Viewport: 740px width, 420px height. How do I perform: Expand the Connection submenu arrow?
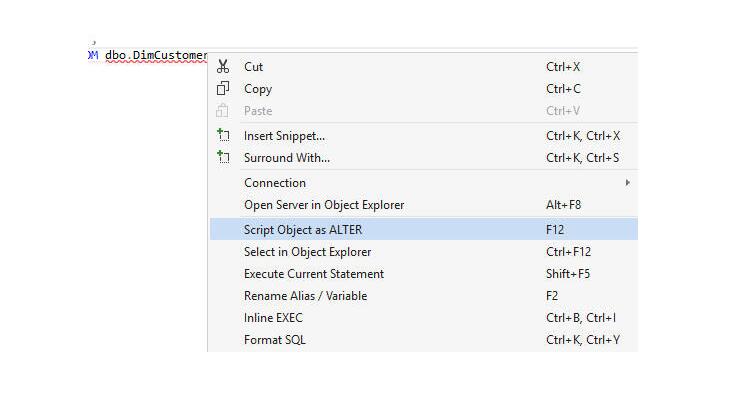coord(627,183)
